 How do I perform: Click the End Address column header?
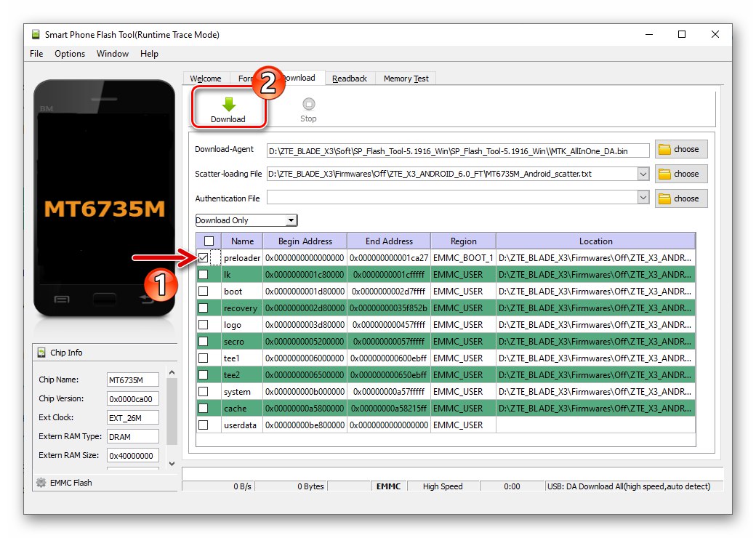(x=389, y=241)
